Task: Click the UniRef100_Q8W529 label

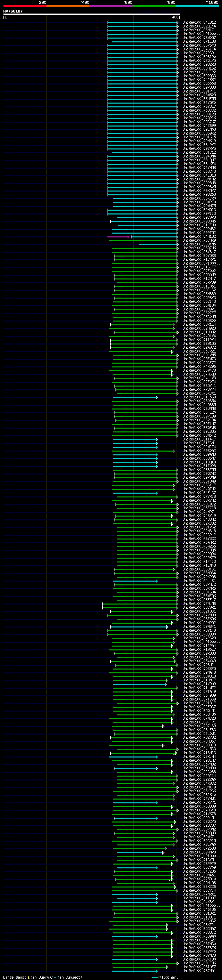Action: tap(199, 95)
